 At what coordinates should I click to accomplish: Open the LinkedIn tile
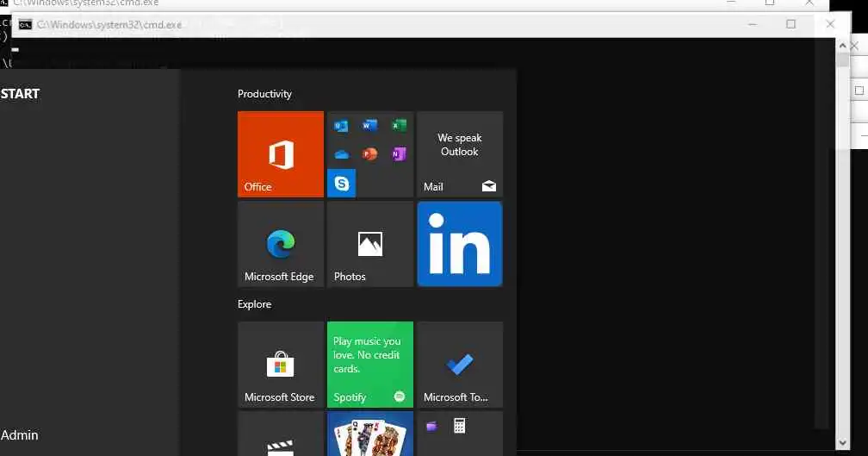tap(460, 244)
